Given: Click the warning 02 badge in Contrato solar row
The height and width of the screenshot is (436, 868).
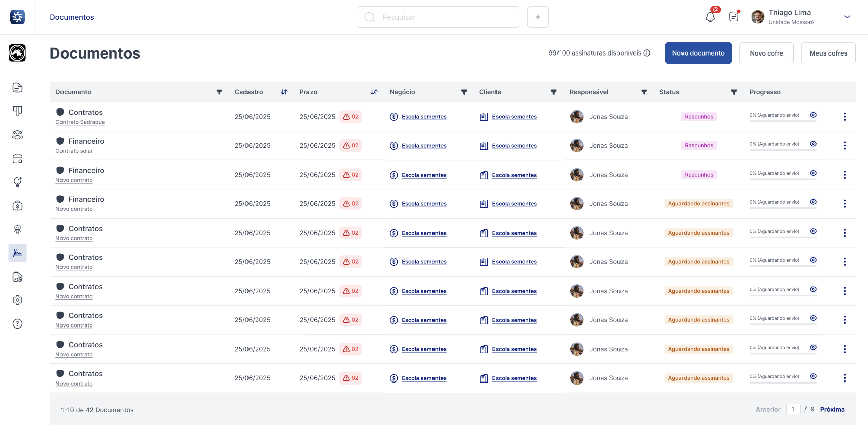Looking at the screenshot, I should pos(351,146).
